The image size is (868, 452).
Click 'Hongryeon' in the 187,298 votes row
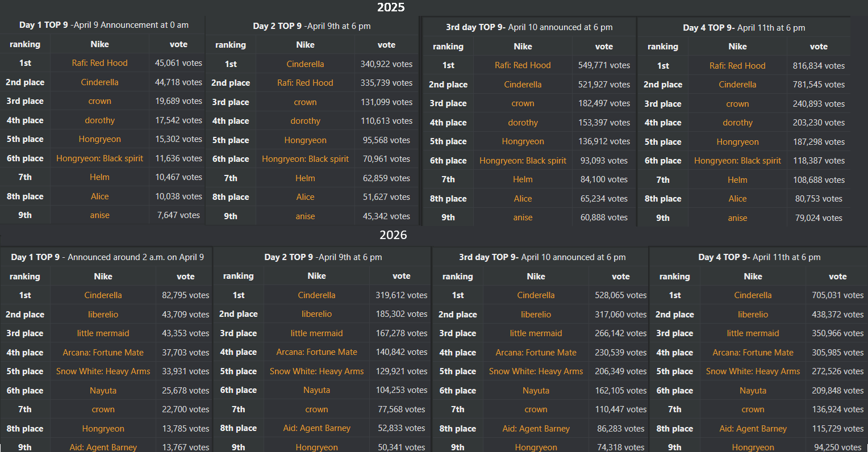(x=737, y=142)
